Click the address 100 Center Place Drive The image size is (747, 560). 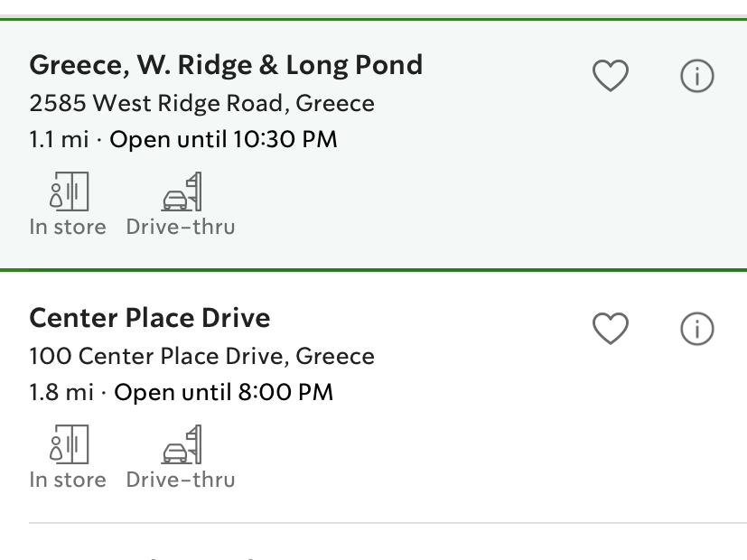[x=202, y=356]
